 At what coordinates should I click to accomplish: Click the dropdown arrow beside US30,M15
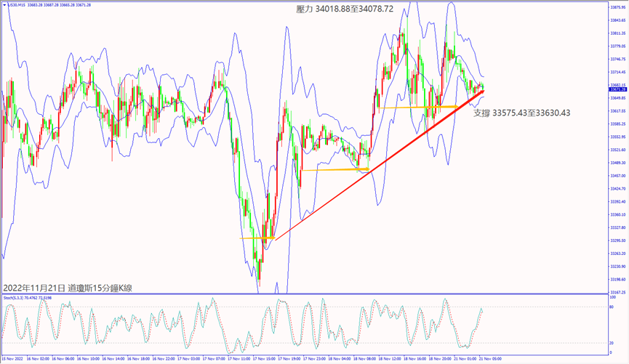tap(4, 4)
